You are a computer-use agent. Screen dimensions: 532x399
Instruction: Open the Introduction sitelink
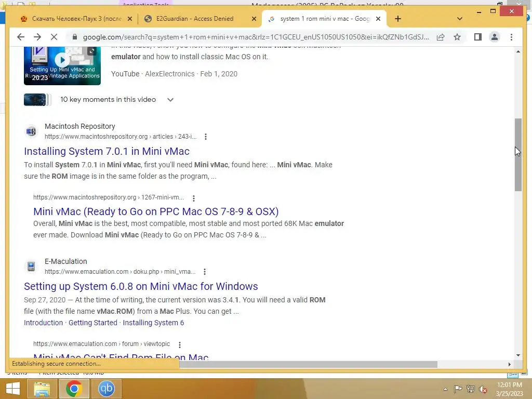point(44,323)
